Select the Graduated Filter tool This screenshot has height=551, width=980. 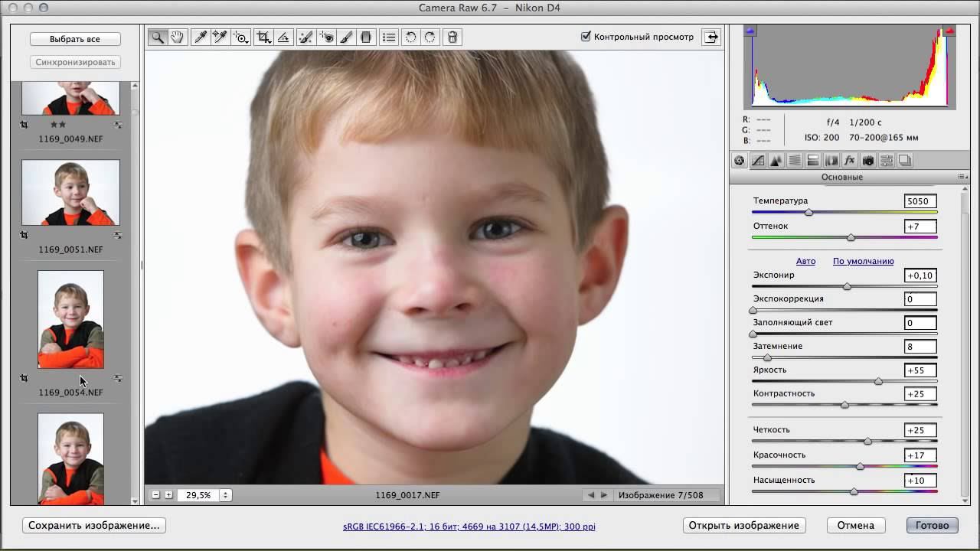[x=366, y=37]
